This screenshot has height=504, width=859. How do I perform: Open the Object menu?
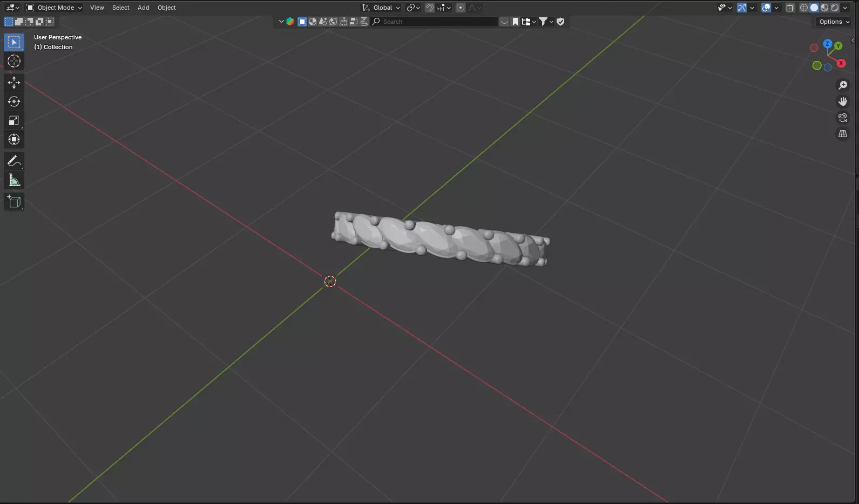(x=167, y=8)
